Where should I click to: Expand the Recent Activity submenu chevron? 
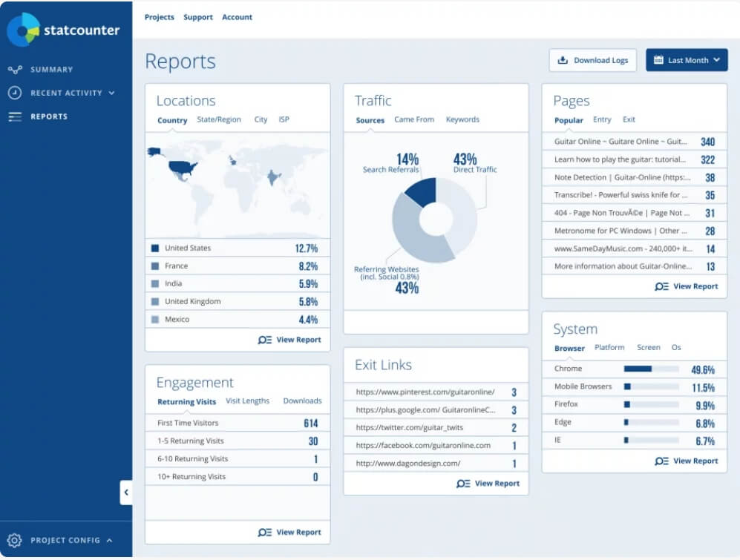[111, 93]
